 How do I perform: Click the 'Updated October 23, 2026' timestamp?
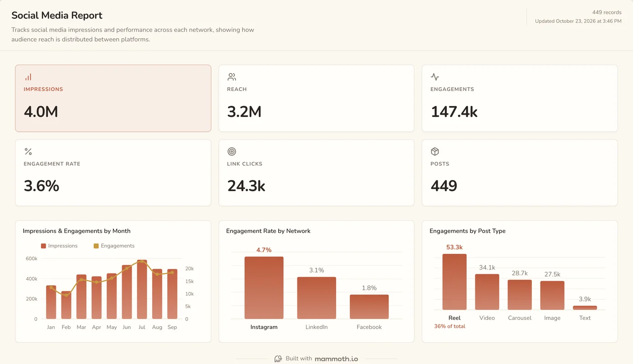tap(578, 21)
